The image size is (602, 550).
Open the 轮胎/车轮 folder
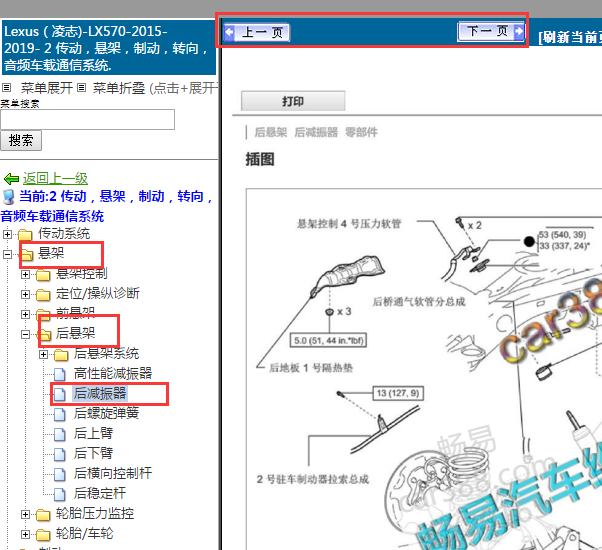click(x=84, y=533)
